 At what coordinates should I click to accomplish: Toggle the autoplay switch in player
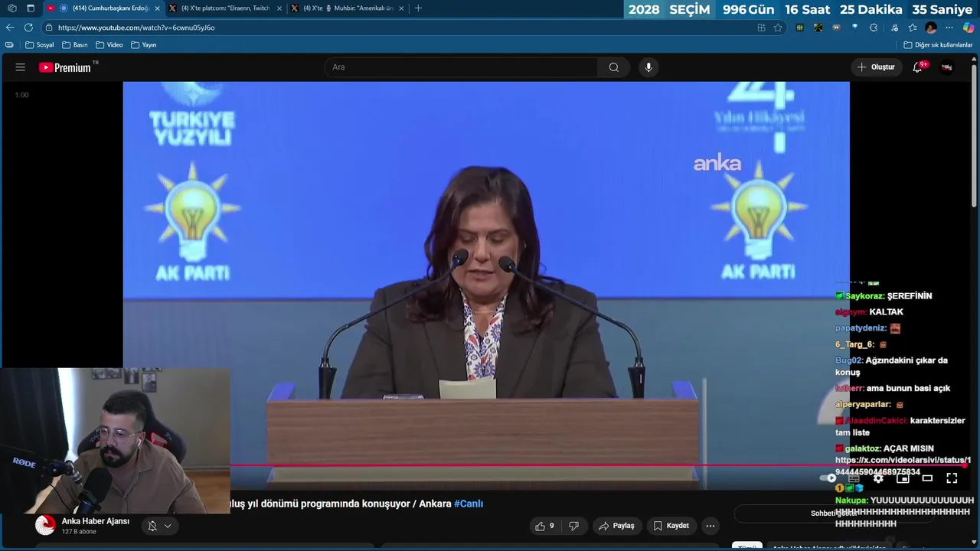829,478
